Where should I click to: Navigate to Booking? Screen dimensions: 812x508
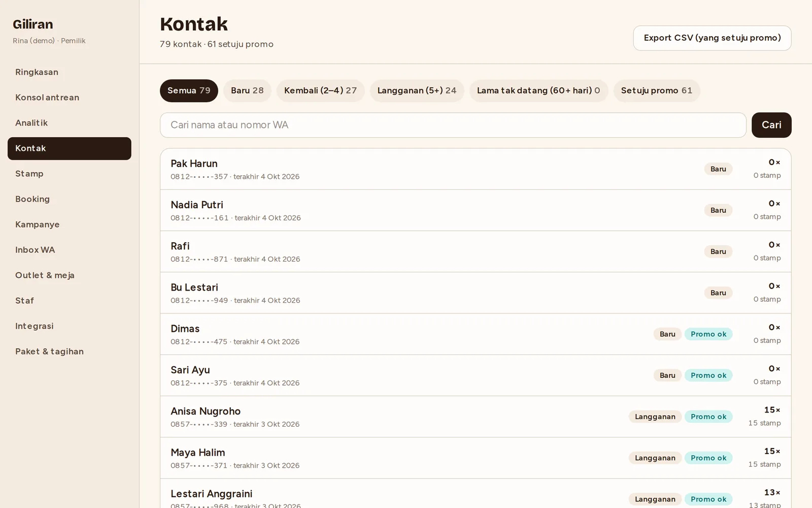[70, 199]
